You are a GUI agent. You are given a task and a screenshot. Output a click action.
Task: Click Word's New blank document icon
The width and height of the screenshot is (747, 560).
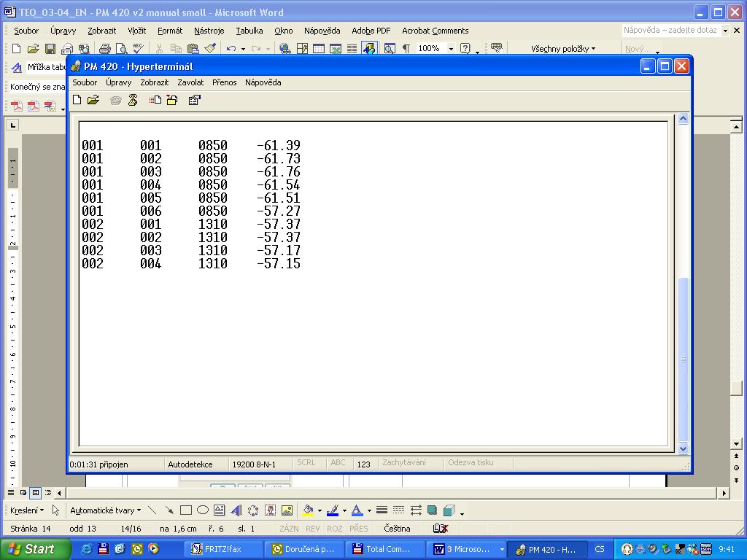click(16, 49)
